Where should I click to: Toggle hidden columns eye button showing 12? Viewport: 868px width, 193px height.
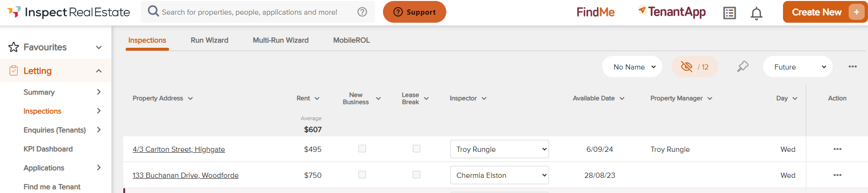pos(695,67)
